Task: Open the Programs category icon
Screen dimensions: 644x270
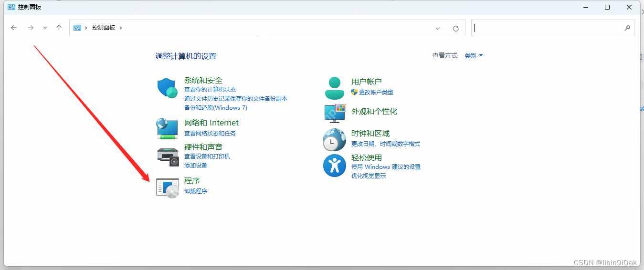Action: point(168,188)
